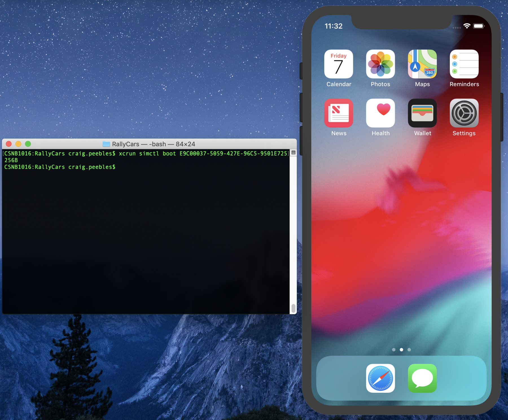
Task: Launch the Photos app
Action: point(380,64)
